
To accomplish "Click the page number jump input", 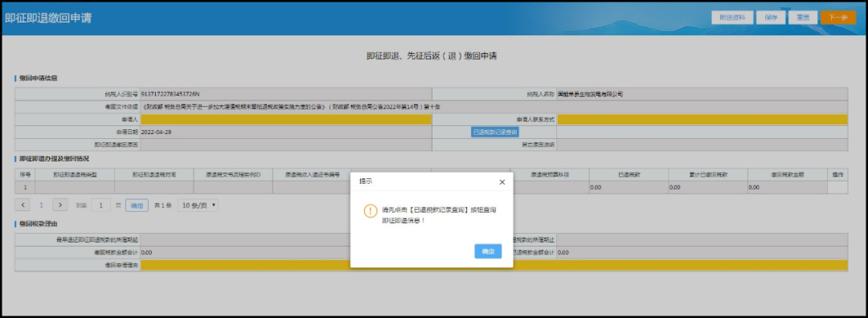I will (x=100, y=206).
